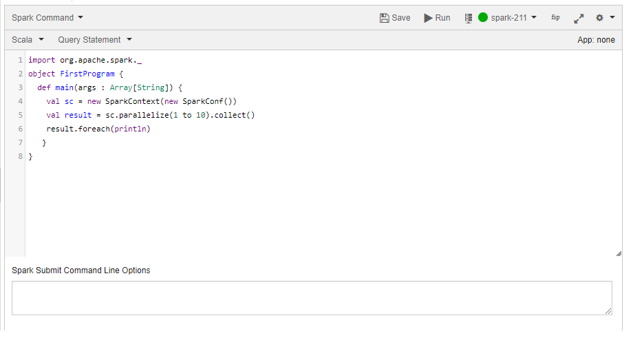
Task: Click the cluster server icon
Action: [x=469, y=18]
